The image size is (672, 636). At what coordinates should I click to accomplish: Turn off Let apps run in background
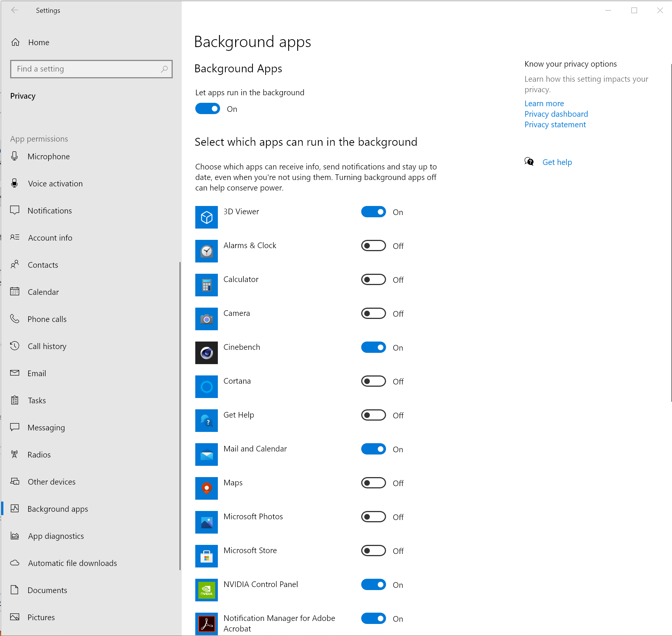point(208,109)
